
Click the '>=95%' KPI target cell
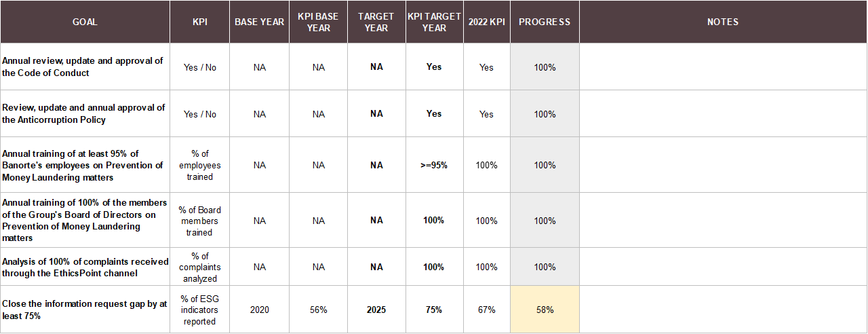pyautogui.click(x=434, y=166)
